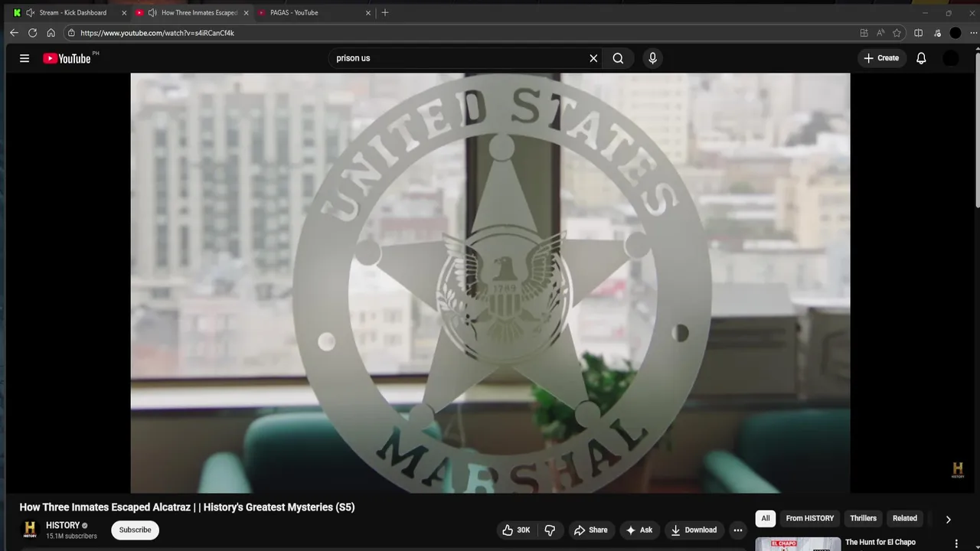Image resolution: width=980 pixels, height=551 pixels.
Task: Open the Create menu
Action: 881,58
